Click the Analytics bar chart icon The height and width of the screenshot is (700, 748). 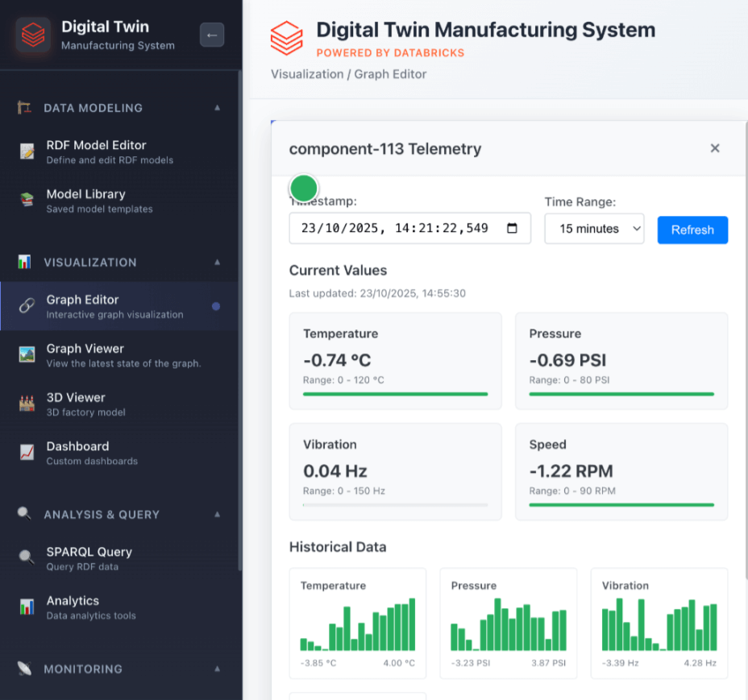click(x=27, y=607)
